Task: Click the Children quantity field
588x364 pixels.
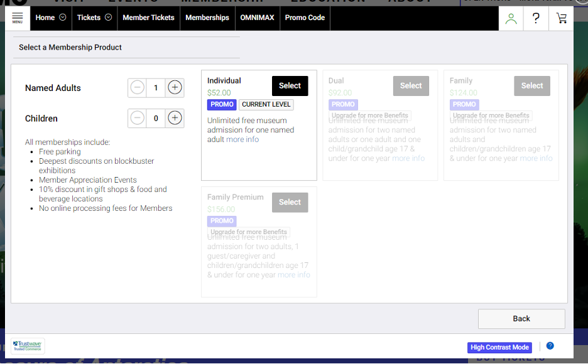Action: pos(156,119)
